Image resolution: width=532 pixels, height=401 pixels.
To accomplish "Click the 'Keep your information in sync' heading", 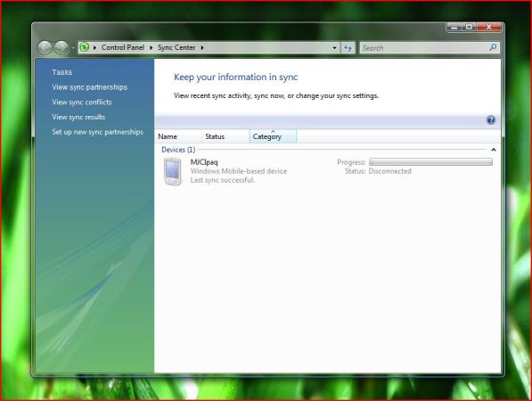I will [236, 77].
